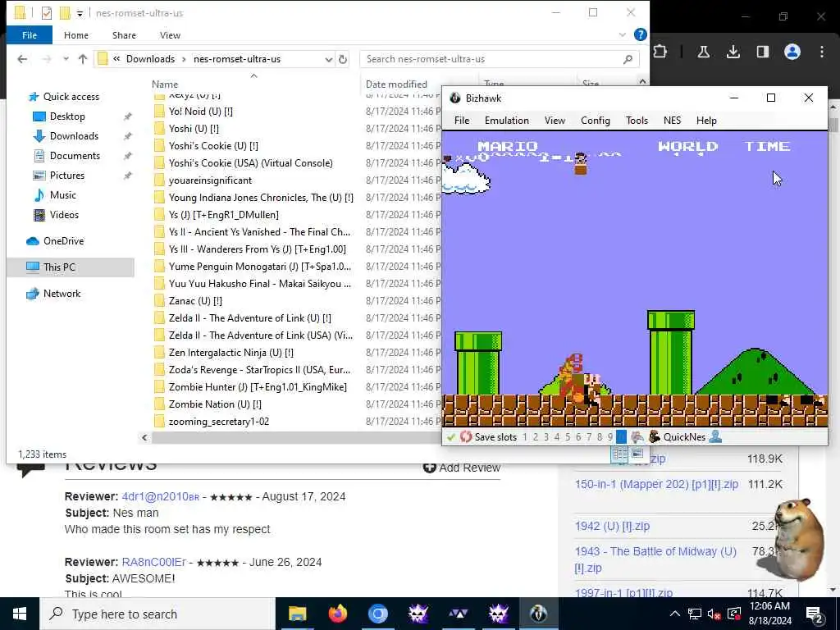Toggle the browser side panel icon

point(762,52)
